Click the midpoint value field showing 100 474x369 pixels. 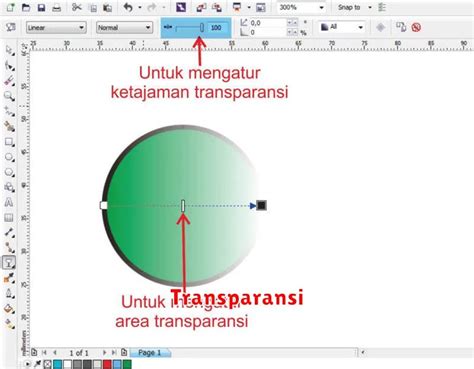click(218, 28)
